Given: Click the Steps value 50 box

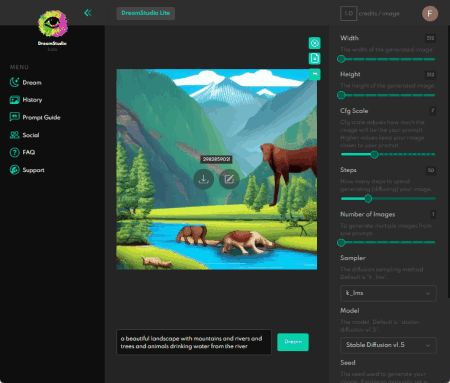Looking at the screenshot, I should click(x=431, y=170).
